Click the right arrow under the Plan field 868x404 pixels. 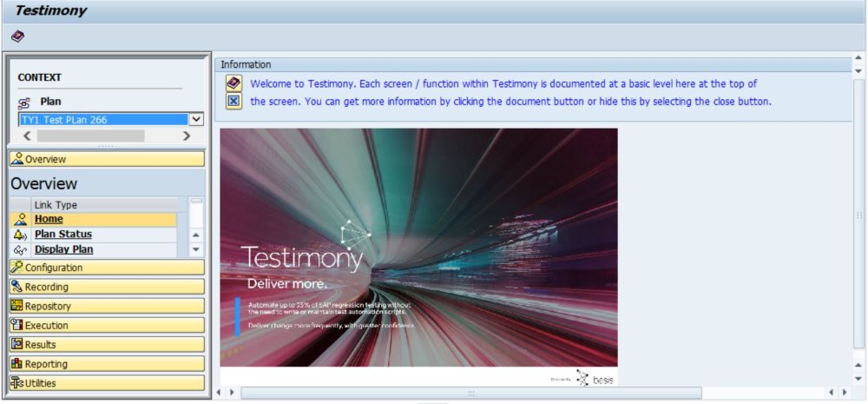186,136
